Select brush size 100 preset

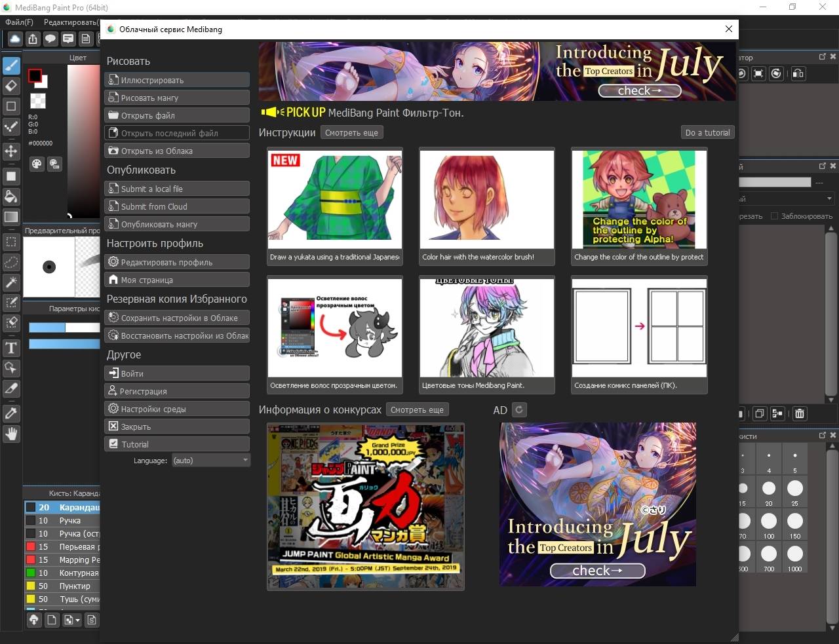click(x=769, y=525)
